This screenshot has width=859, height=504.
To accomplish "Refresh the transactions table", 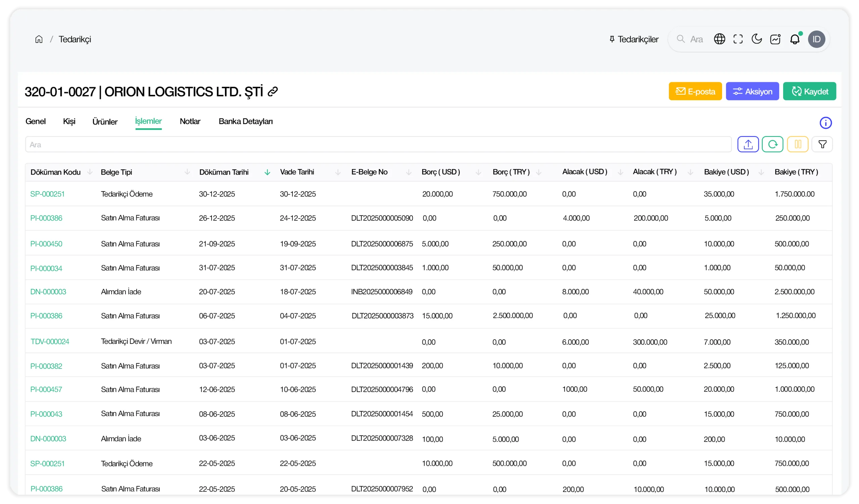I will [x=772, y=144].
